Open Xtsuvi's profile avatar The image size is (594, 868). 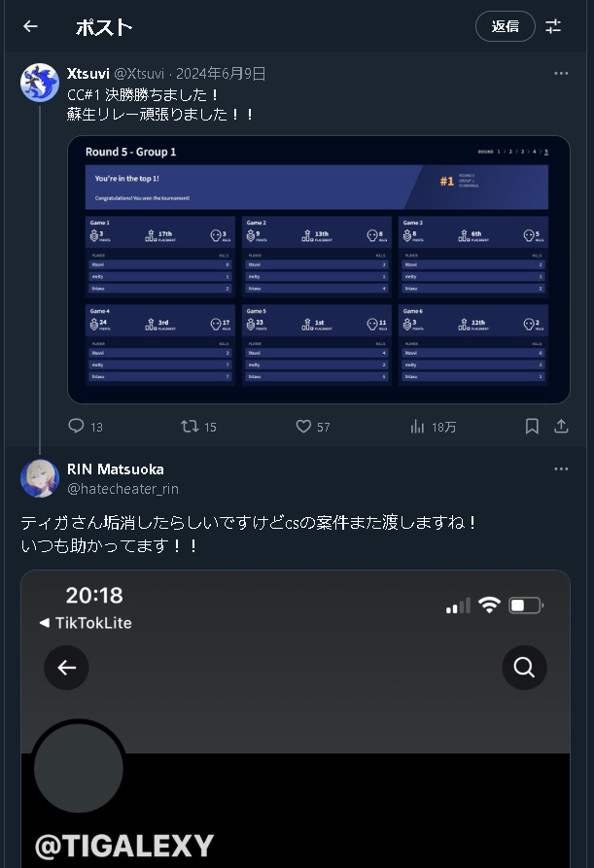coord(40,83)
